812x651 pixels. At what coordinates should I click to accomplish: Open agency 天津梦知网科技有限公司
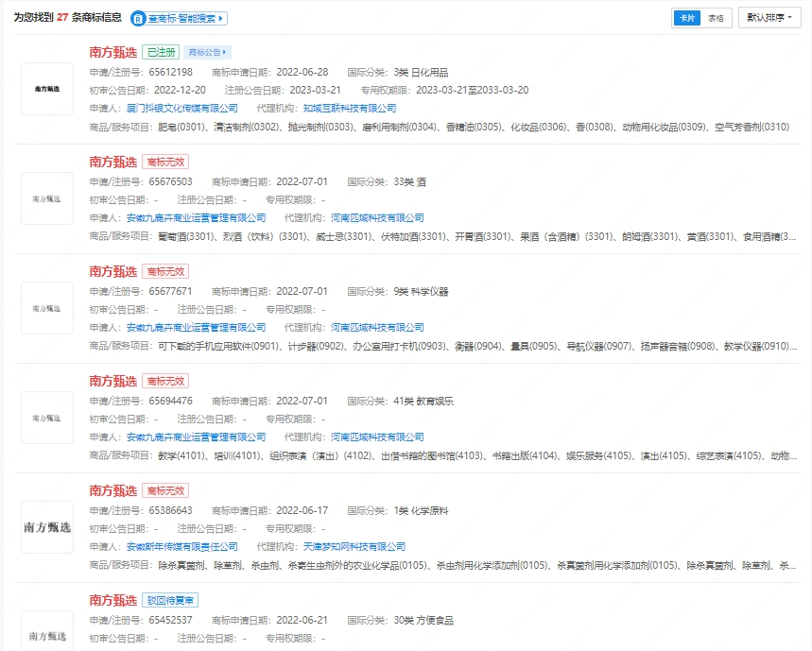[354, 547]
